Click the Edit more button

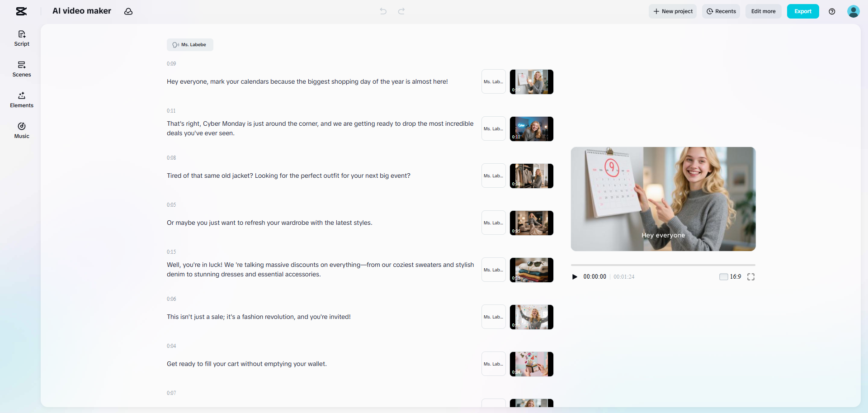tap(764, 11)
